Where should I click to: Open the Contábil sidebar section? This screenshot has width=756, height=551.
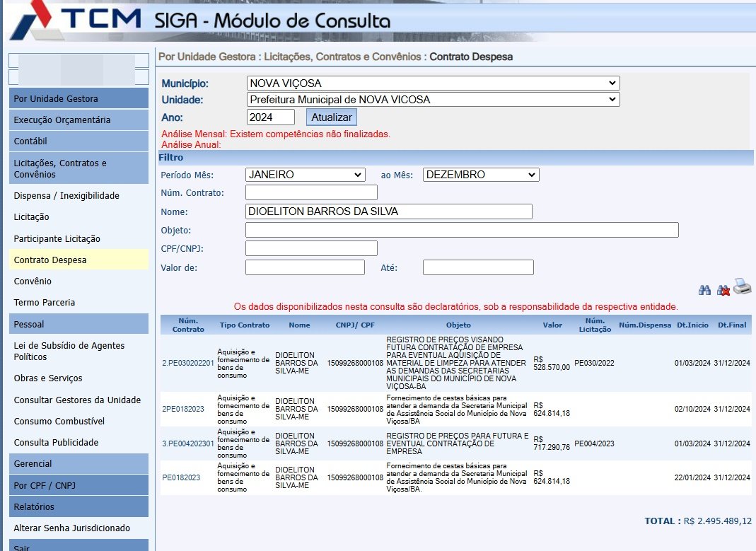[30, 141]
